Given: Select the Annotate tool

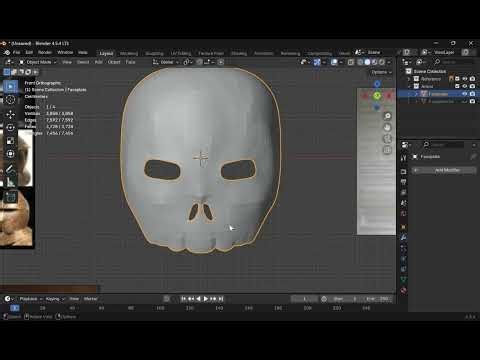Looking at the screenshot, I should 10,169.
